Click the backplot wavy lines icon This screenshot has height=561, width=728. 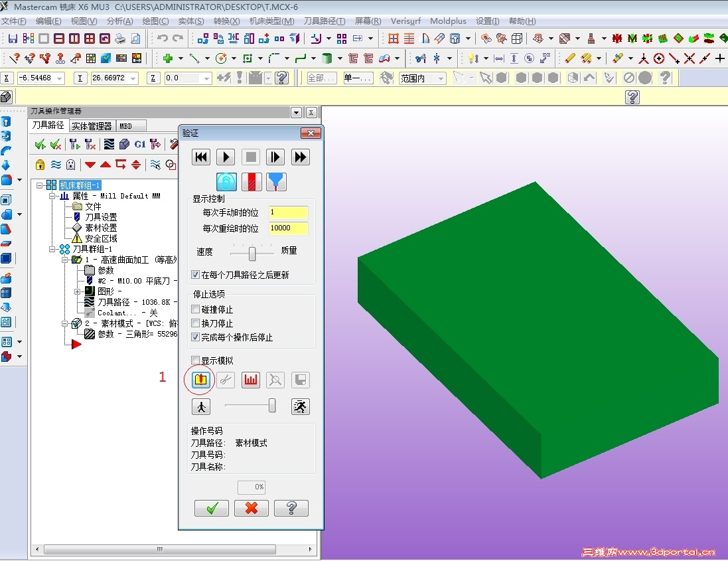pyautogui.click(x=109, y=145)
